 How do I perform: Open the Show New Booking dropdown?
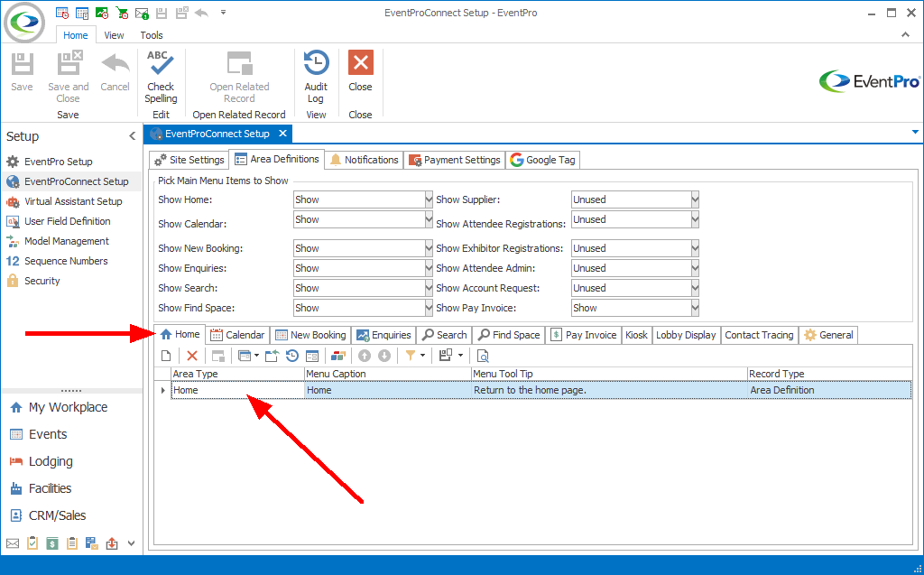pos(429,248)
